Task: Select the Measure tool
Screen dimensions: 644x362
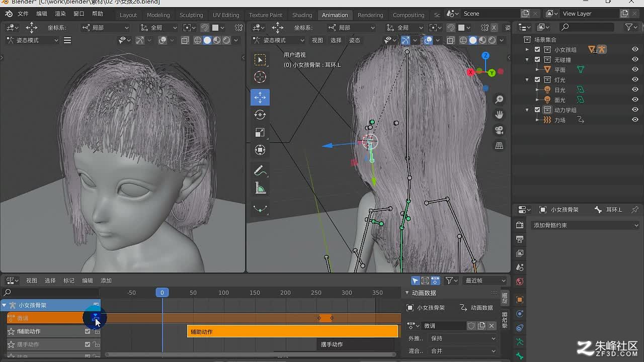Action: [260, 189]
